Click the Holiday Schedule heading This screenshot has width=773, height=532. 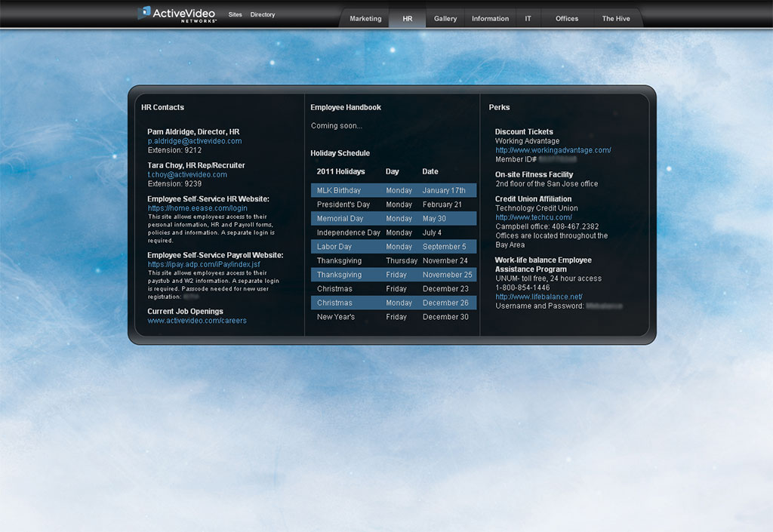[x=340, y=153]
